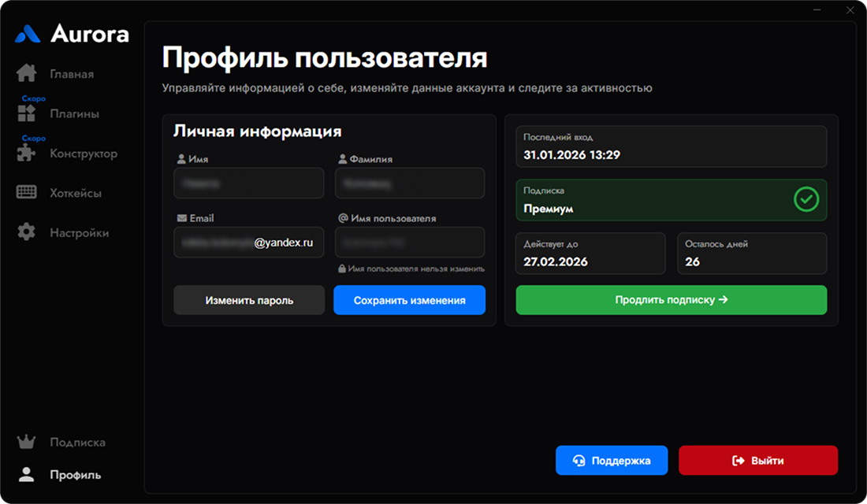Log out with the Выйти button
Image resolution: width=867 pixels, height=504 pixels.
coord(757,461)
